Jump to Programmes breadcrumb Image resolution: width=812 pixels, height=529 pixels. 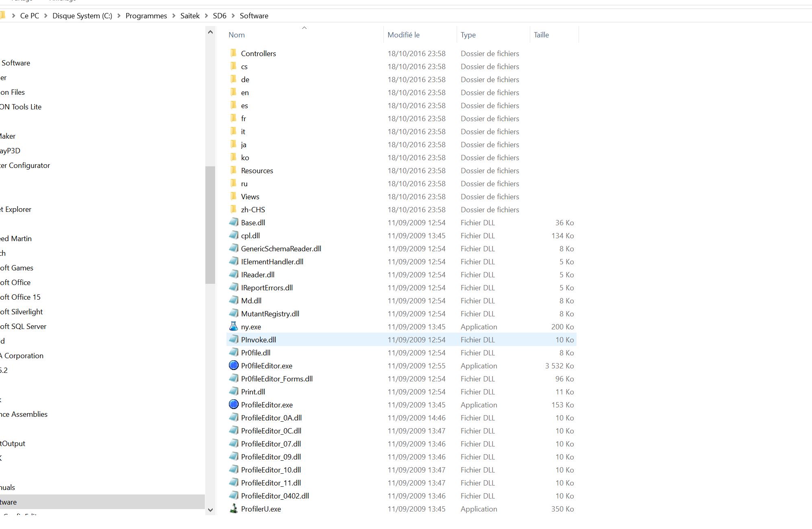tap(146, 16)
